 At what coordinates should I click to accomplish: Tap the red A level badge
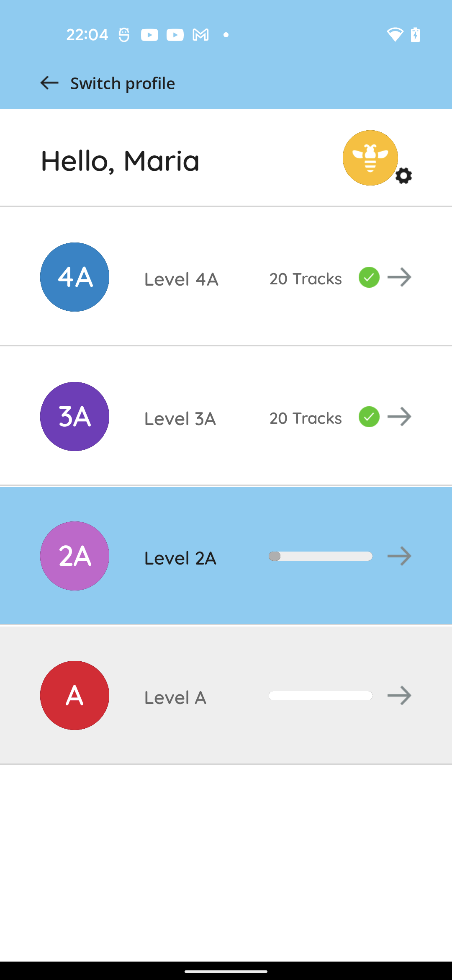75,695
